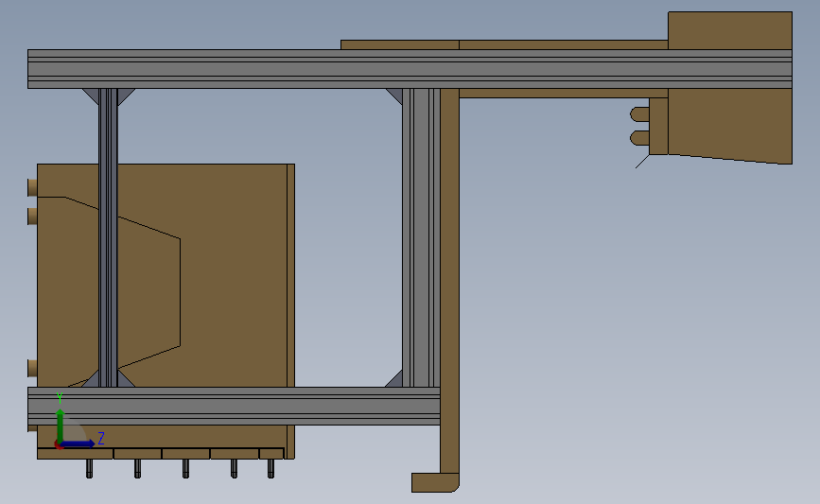Select the long top horizontal aluminum extrusion beam
This screenshot has width=820, height=504.
coord(410,69)
